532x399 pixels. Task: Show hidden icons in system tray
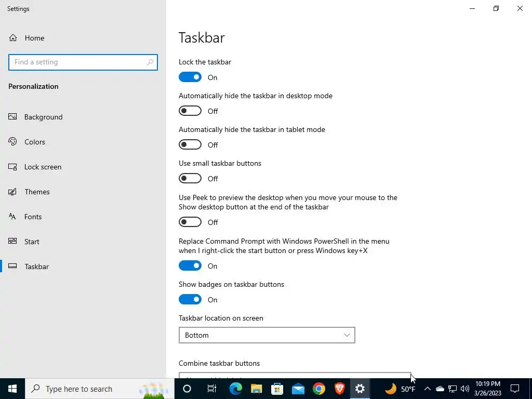(x=428, y=389)
